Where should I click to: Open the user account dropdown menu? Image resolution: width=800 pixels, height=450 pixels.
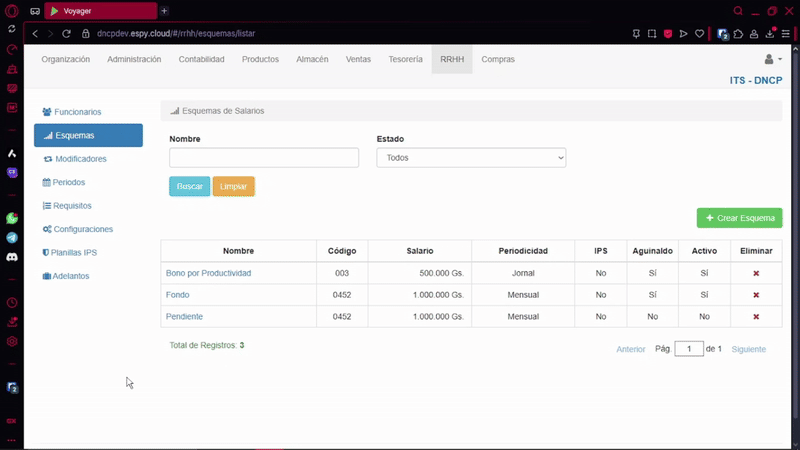(x=773, y=60)
